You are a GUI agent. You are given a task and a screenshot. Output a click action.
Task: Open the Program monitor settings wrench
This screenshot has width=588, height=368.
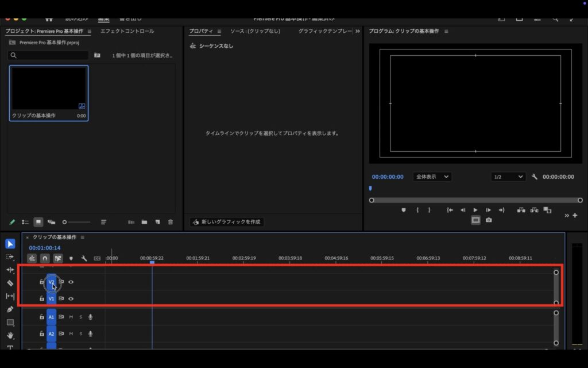tap(535, 177)
